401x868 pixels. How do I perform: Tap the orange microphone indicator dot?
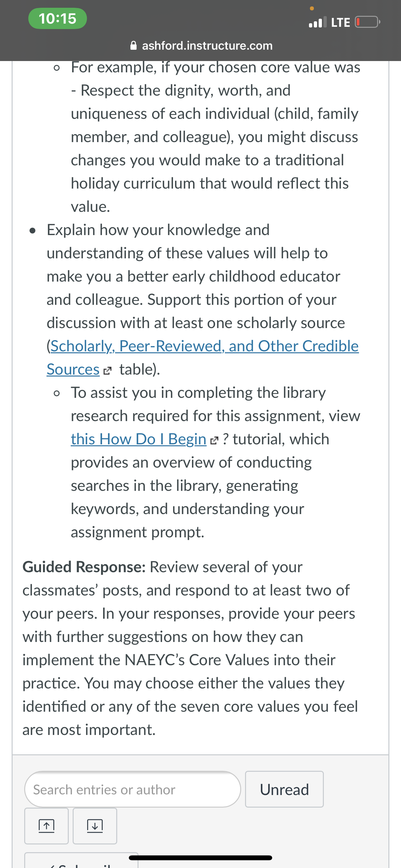[x=312, y=8]
